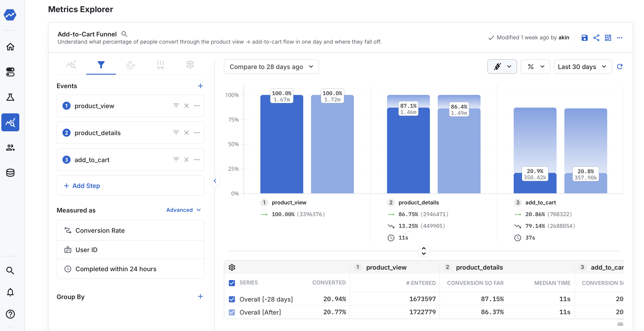Image resolution: width=644 pixels, height=331 pixels.
Task: Click the product_view table column header
Action: [386, 267]
